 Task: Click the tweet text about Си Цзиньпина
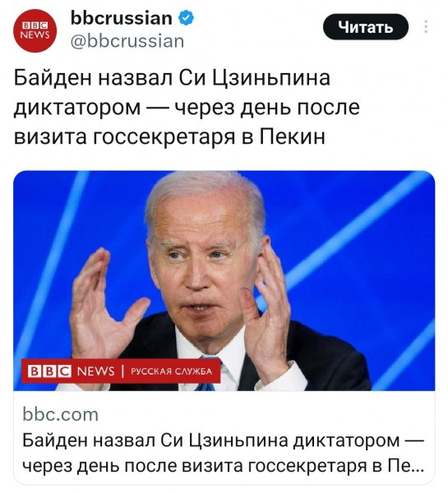[x=187, y=107]
